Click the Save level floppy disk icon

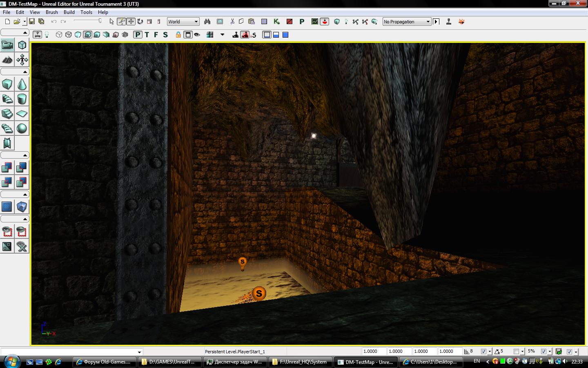pos(31,22)
